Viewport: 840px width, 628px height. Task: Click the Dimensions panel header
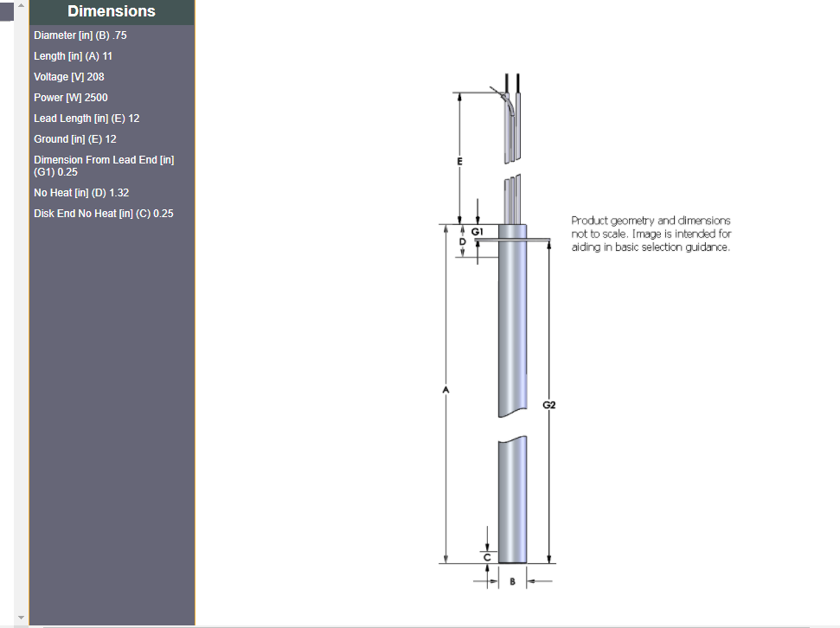[112, 11]
